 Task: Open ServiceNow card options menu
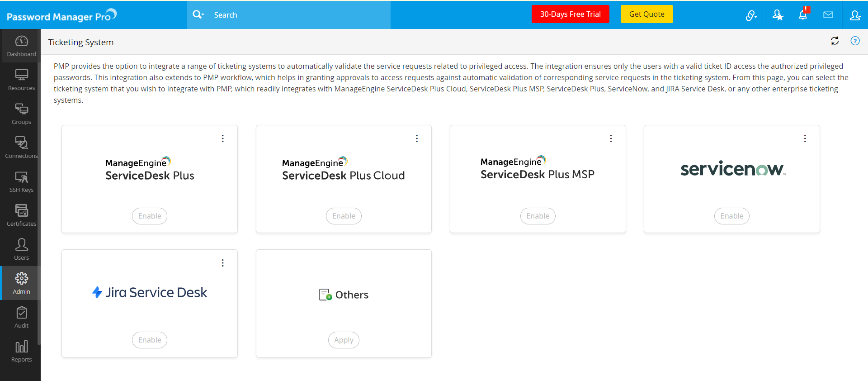pos(805,138)
